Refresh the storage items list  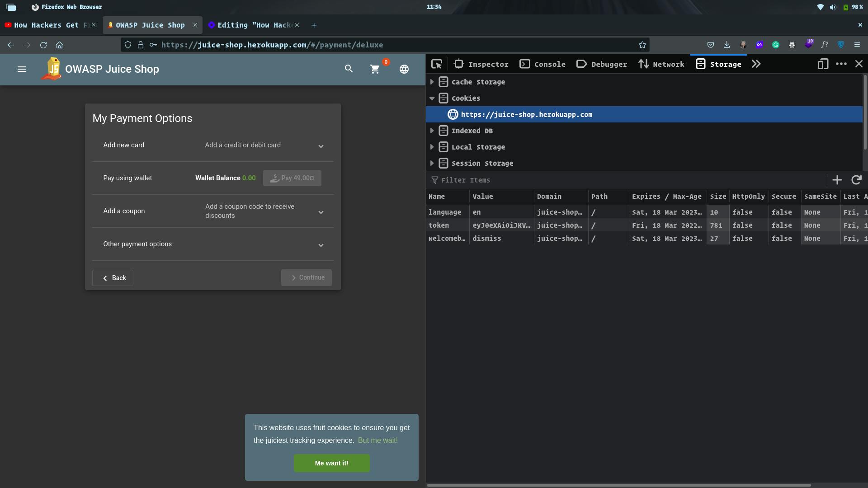click(856, 180)
